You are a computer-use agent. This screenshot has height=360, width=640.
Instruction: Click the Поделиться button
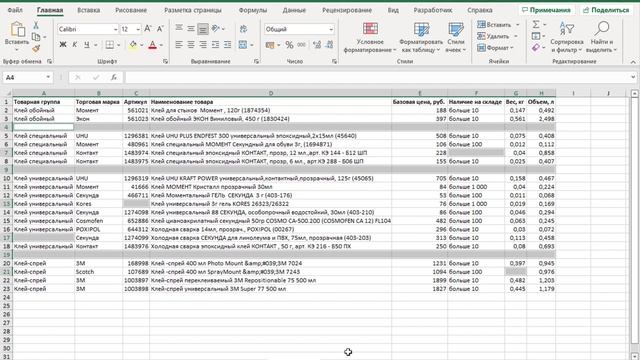(x=607, y=10)
